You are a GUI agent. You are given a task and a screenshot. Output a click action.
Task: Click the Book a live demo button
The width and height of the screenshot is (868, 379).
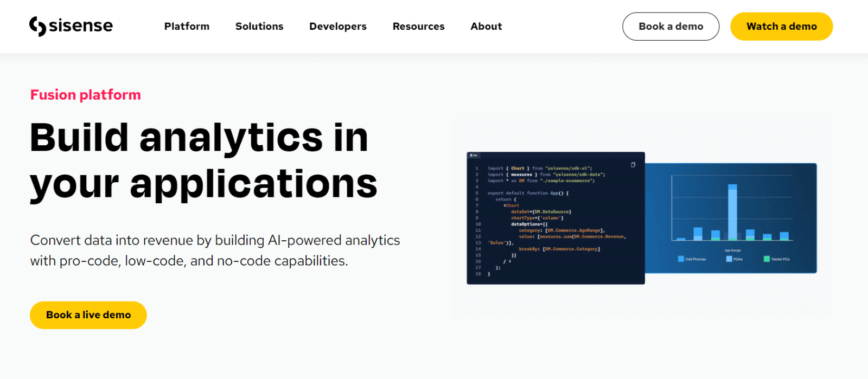[88, 315]
